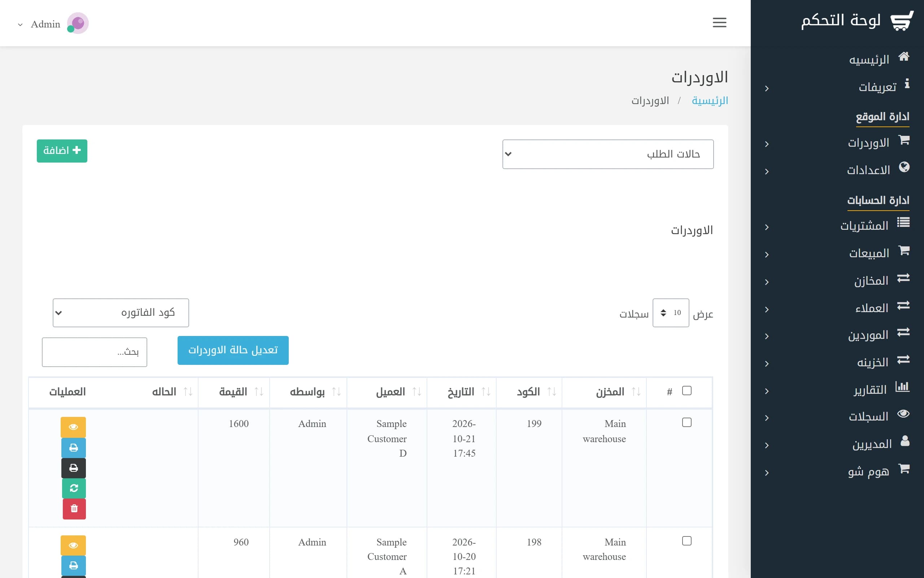Refresh order 199 status with green button
Viewport: 924px width, 578px height.
(74, 488)
